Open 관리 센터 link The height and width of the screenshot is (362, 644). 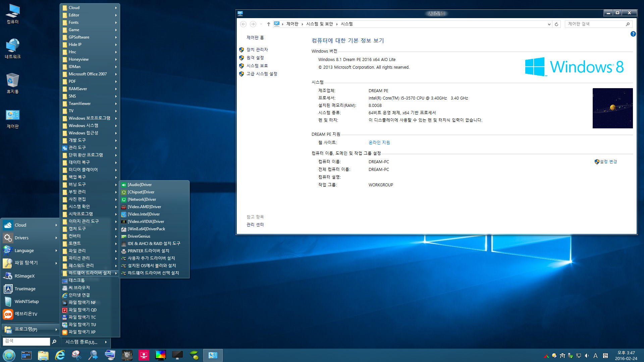click(255, 225)
